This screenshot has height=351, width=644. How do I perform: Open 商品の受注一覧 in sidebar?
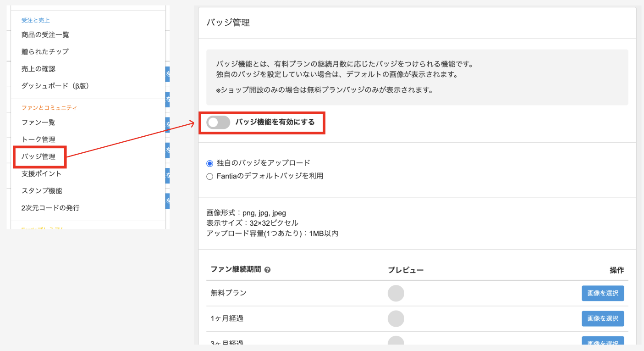(x=45, y=34)
